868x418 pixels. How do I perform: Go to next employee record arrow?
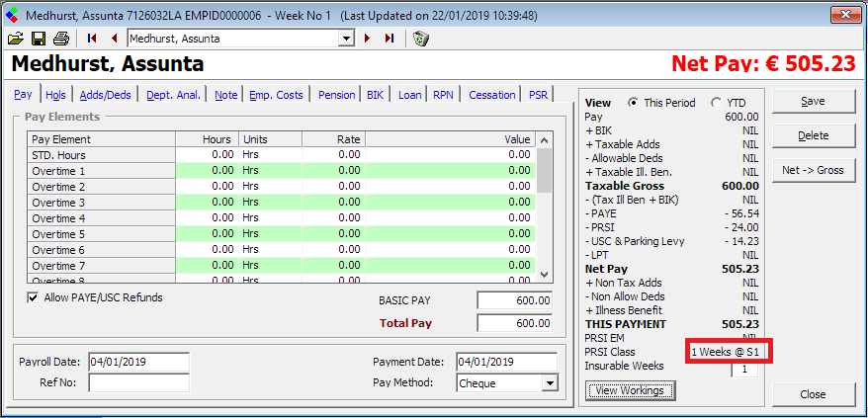point(367,39)
